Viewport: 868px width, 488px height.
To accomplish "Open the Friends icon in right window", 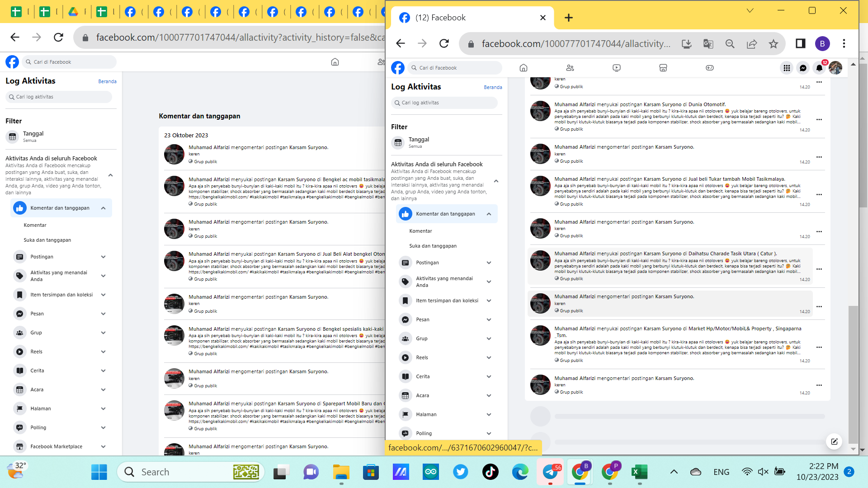I will pyautogui.click(x=570, y=68).
